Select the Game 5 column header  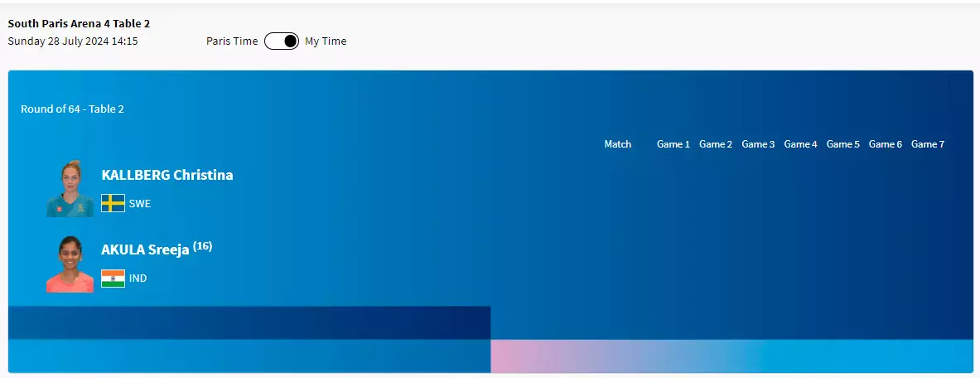(x=843, y=144)
